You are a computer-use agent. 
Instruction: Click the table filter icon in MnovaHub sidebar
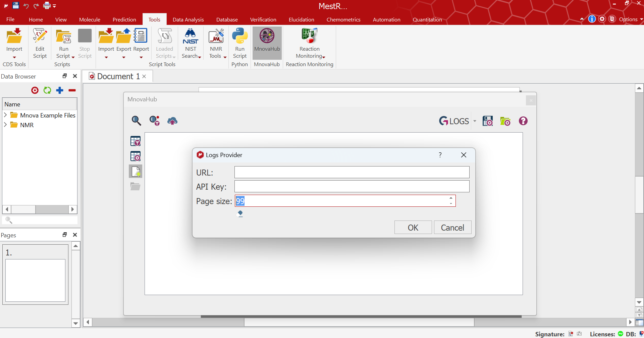(x=136, y=141)
